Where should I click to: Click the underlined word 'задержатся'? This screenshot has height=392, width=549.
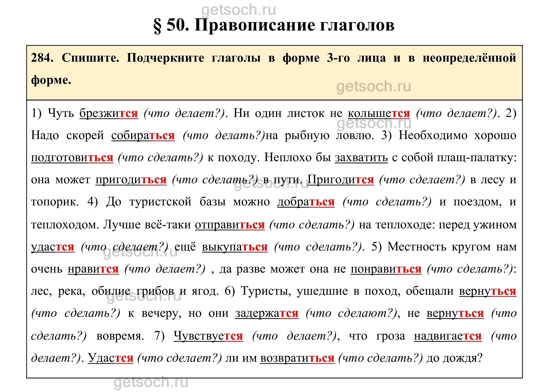tap(267, 313)
